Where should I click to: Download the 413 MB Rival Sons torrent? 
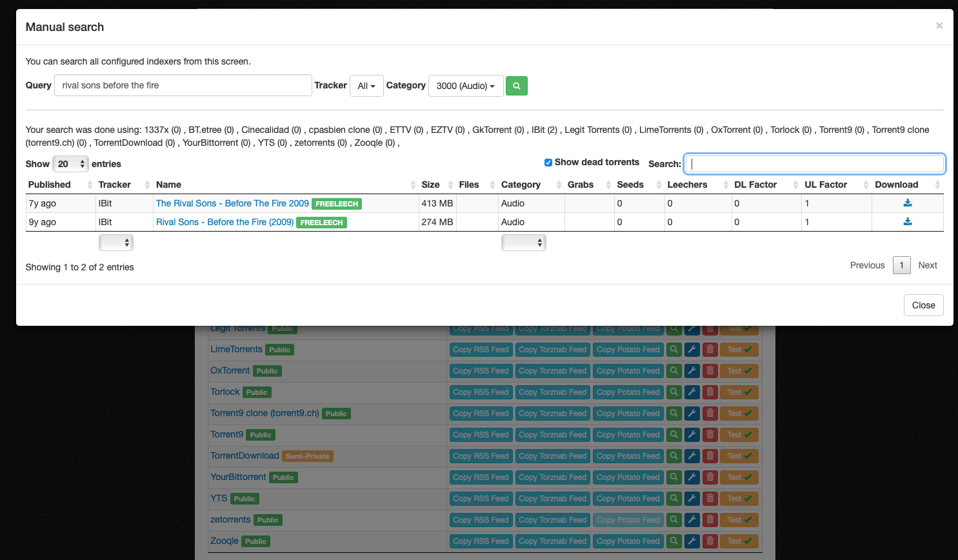tap(908, 202)
